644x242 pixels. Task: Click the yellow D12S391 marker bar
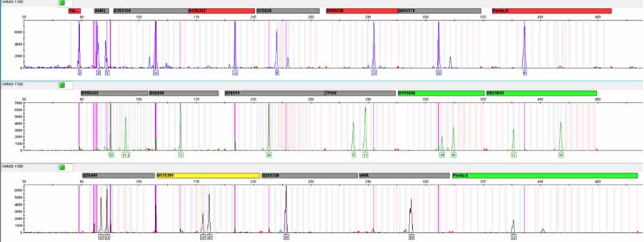(208, 176)
